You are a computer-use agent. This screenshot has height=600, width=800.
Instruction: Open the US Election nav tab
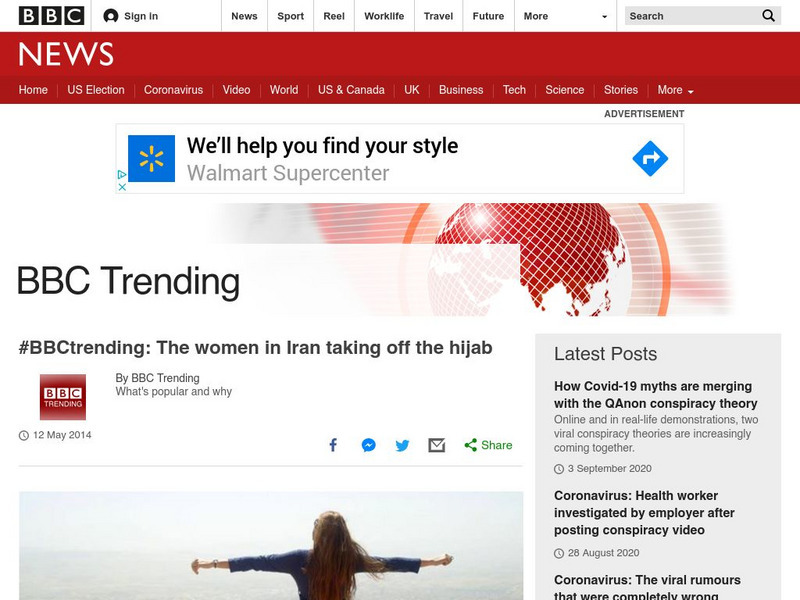pos(96,90)
